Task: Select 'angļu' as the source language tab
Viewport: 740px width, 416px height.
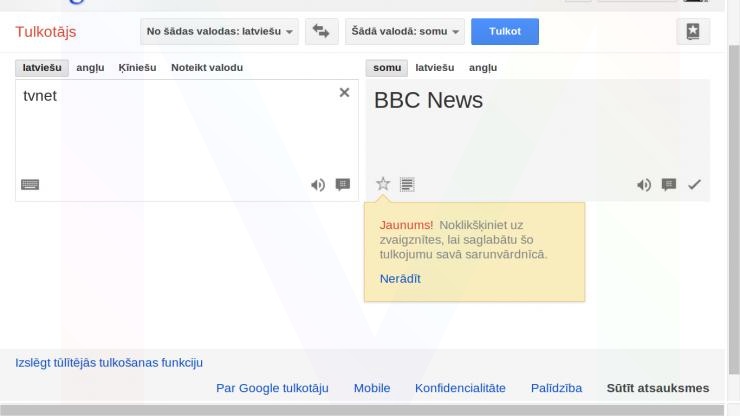Action: pos(90,67)
